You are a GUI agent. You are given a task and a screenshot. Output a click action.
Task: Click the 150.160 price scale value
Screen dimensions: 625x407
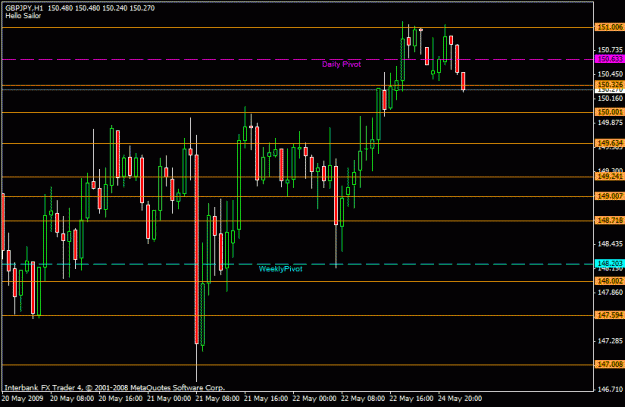(x=610, y=98)
